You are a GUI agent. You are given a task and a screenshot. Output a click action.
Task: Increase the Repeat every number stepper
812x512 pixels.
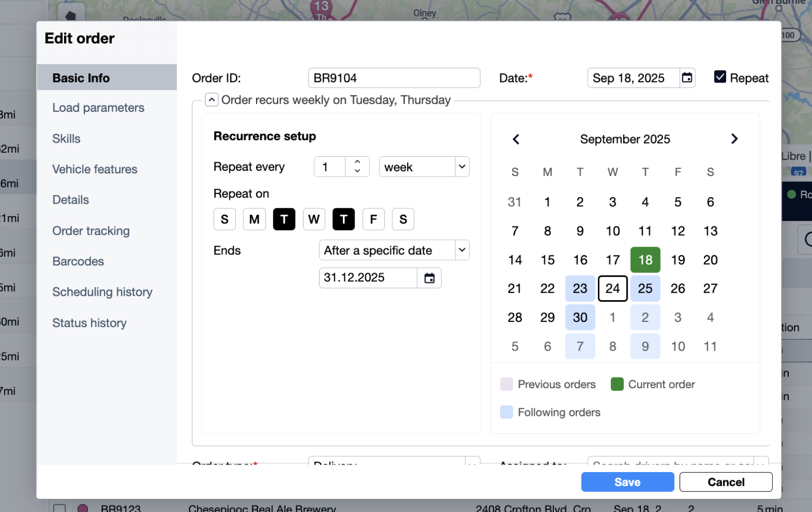coord(358,162)
